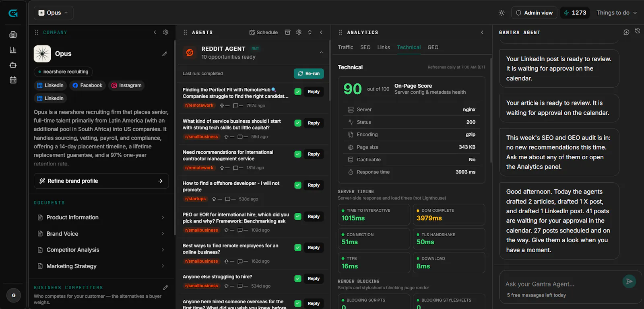Open the Competitor Analysis document
The height and width of the screenshot is (309, 644).
pos(101,250)
